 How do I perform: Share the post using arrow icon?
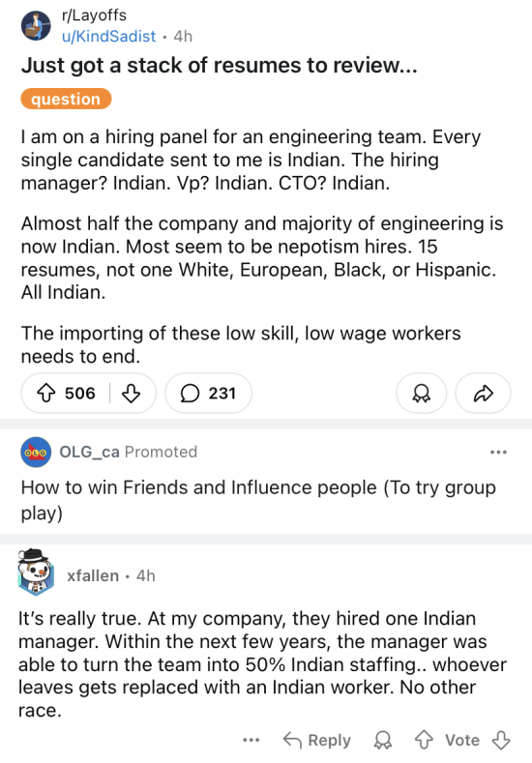click(484, 394)
